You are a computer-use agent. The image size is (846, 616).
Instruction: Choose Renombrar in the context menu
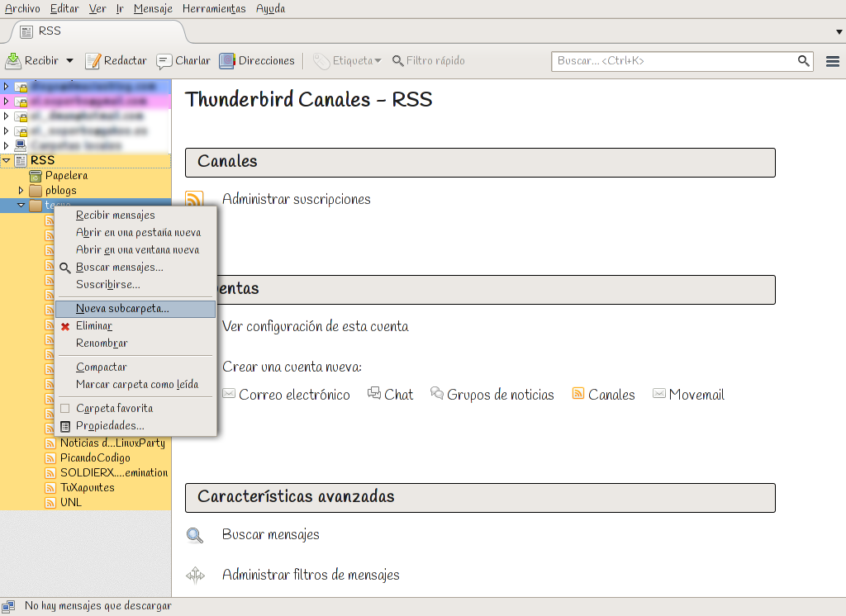135,344
